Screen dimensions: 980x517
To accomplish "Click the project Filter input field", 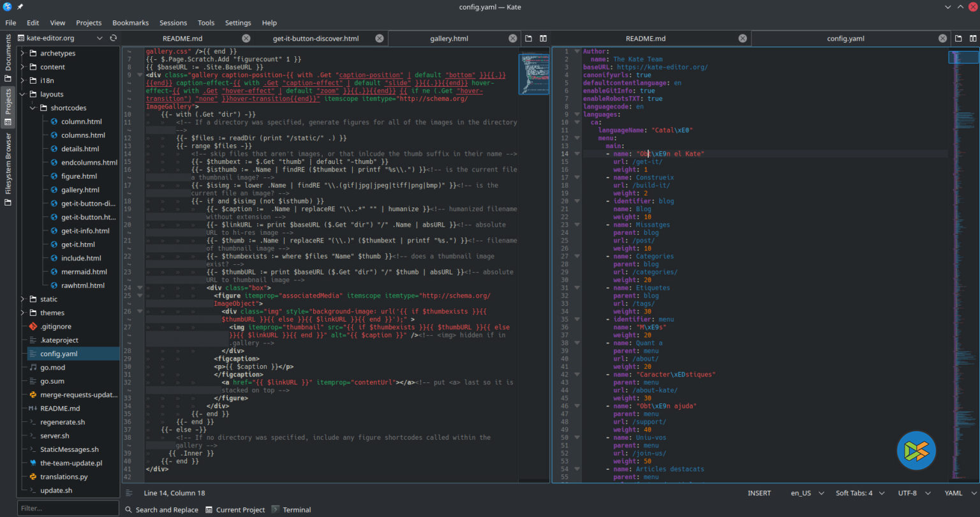I will pos(68,509).
